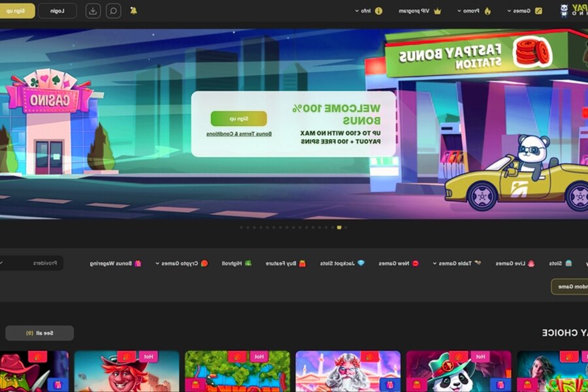Click the yellow Sign up button in the header

[16, 11]
